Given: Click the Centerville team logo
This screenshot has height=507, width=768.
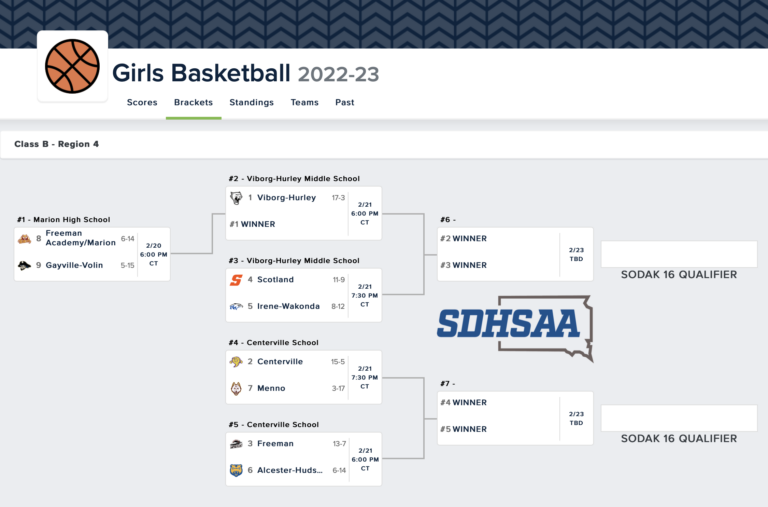Looking at the screenshot, I should point(236,362).
